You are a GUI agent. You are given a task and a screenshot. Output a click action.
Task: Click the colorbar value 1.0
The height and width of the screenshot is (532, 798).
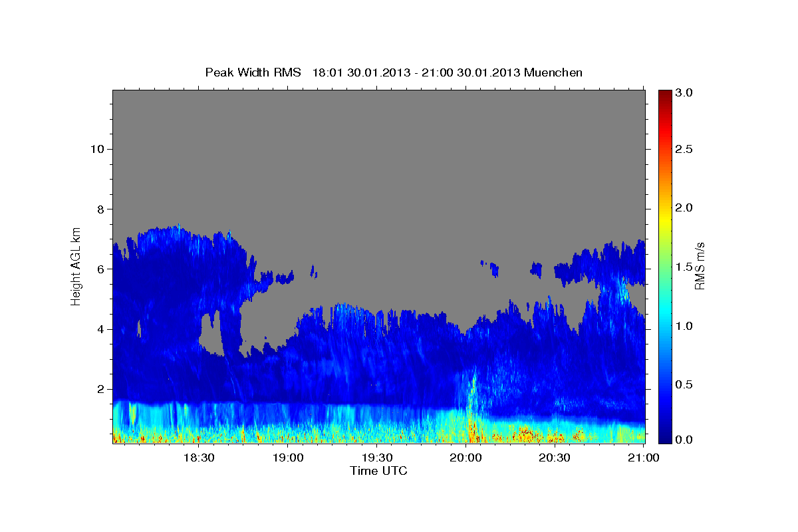click(x=684, y=325)
